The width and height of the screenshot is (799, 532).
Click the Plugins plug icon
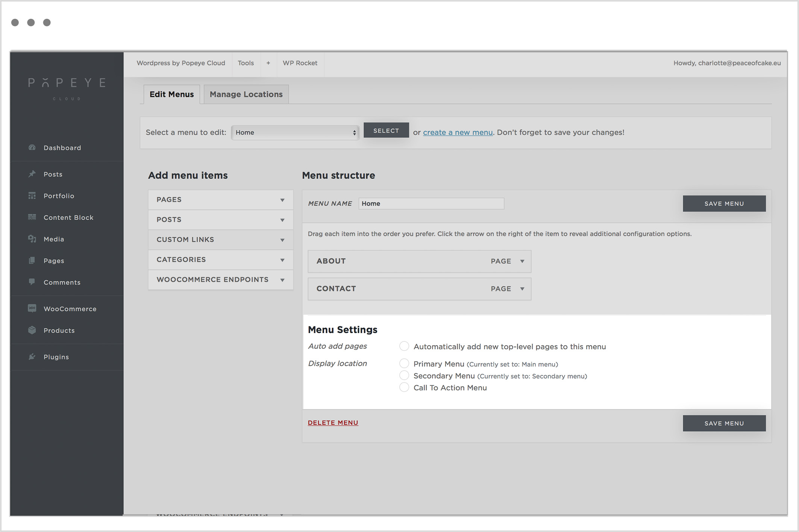[x=32, y=356]
